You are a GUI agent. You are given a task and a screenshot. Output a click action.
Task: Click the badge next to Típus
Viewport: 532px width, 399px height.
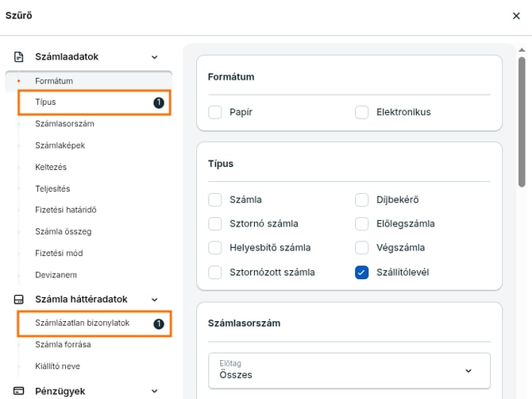159,103
